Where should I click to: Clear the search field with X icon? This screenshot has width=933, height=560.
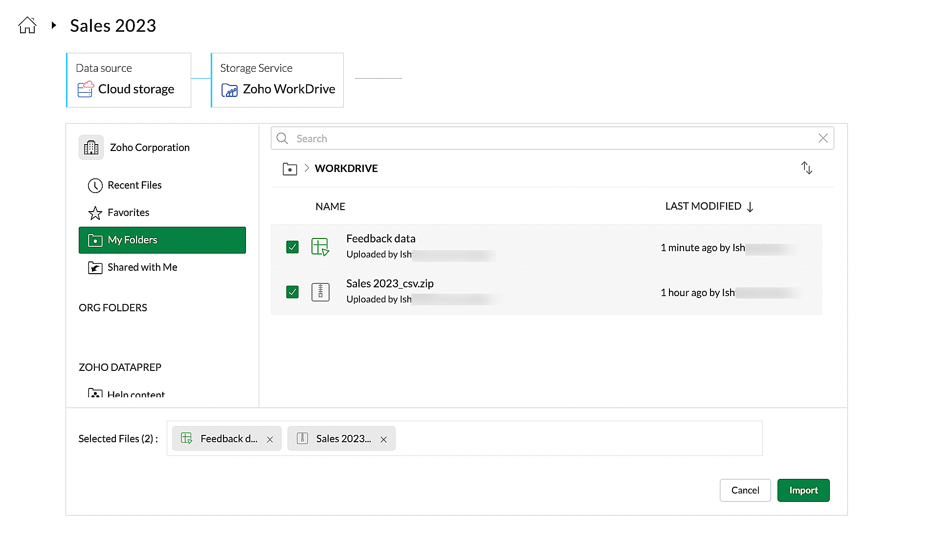(823, 139)
